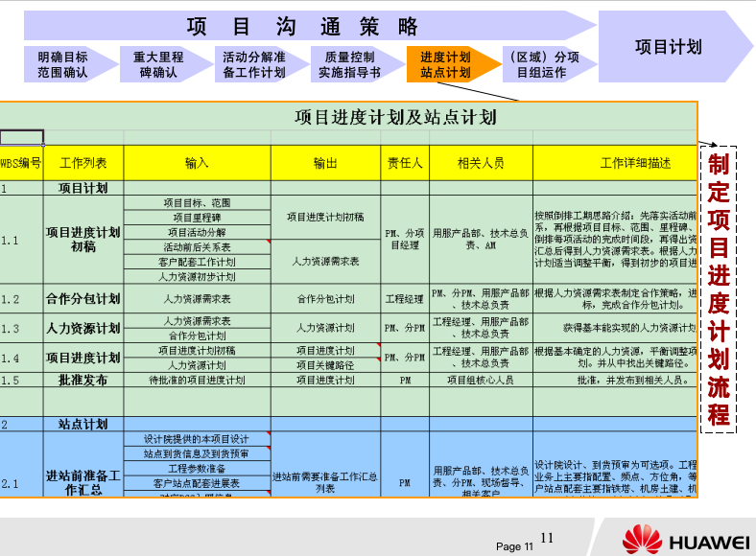This screenshot has width=756, height=556.
Task: Click the 客户配套工作计划 input cell
Action: pyautogui.click(x=198, y=262)
